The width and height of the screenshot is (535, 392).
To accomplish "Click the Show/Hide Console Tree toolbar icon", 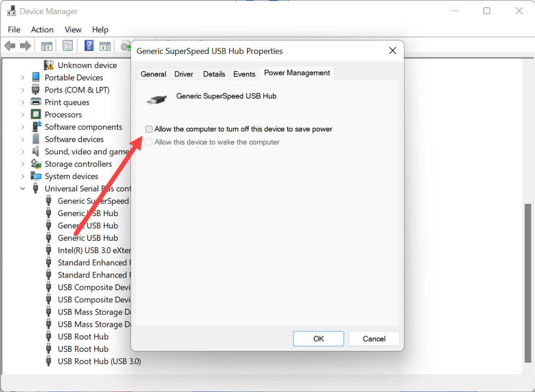I will point(47,46).
